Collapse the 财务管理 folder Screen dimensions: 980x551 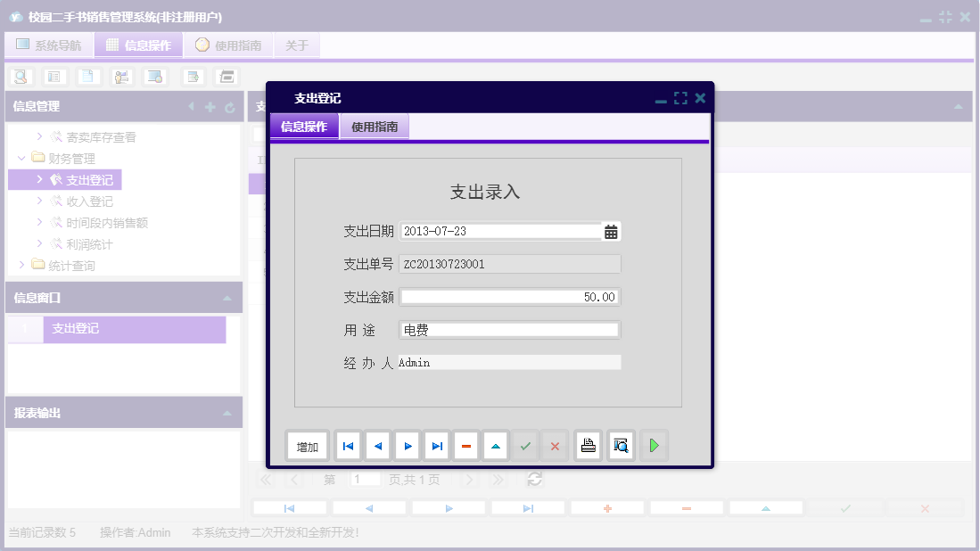[x=21, y=158]
